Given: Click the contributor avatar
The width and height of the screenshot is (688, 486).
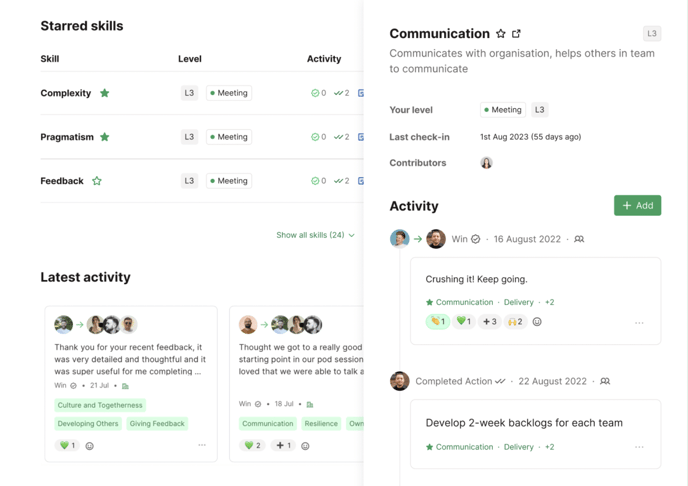Looking at the screenshot, I should [x=486, y=163].
